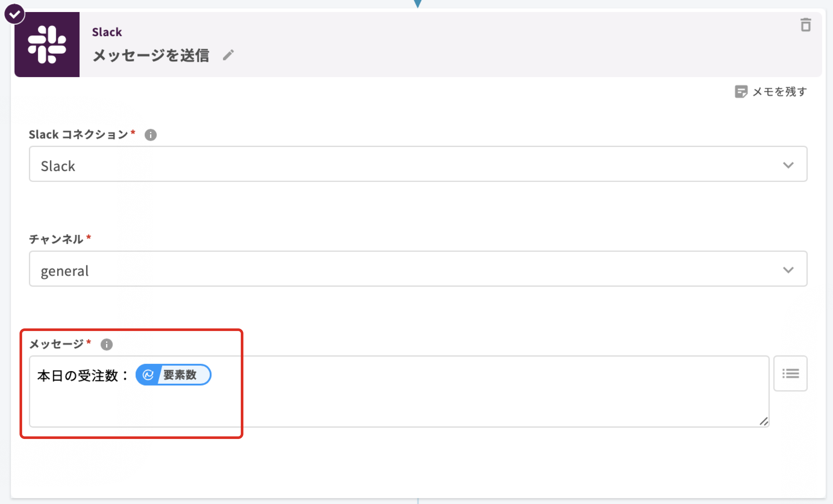Click the step checkmark status badge
This screenshot has width=833, height=504.
tap(15, 14)
